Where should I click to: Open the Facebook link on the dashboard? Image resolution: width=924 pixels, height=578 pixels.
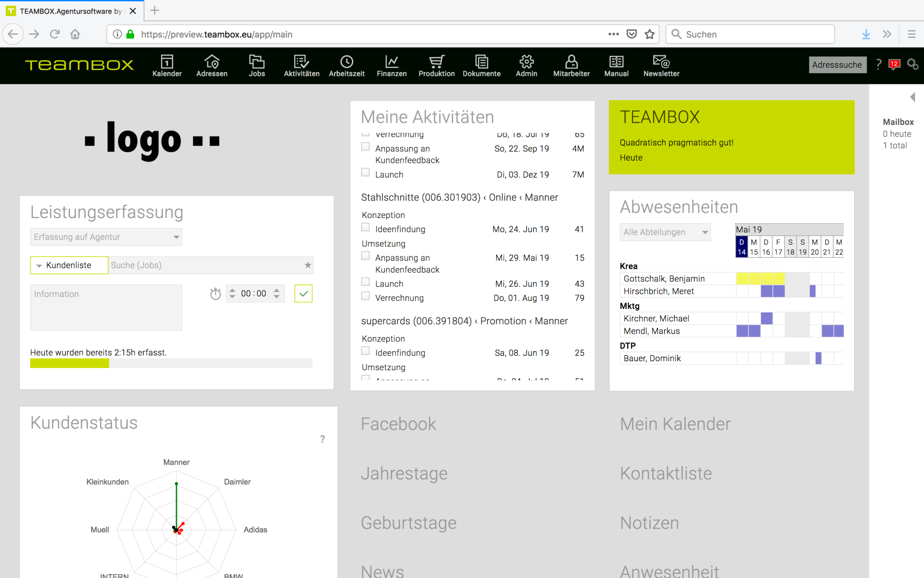398,424
